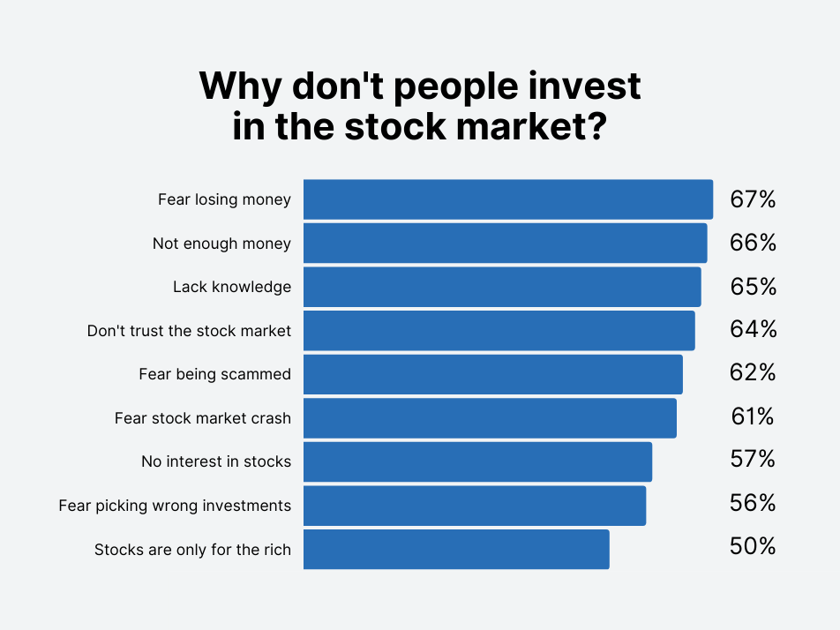This screenshot has width=840, height=630.
Task: Click the 67% value label
Action: tap(753, 199)
